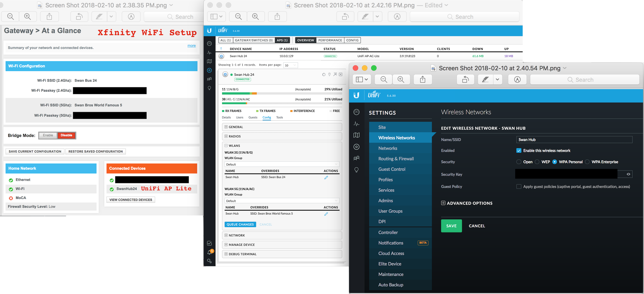Viewport: 644px width, 294px height.
Task: Click VIEW CONNECTED DEVICES button
Action: [131, 200]
